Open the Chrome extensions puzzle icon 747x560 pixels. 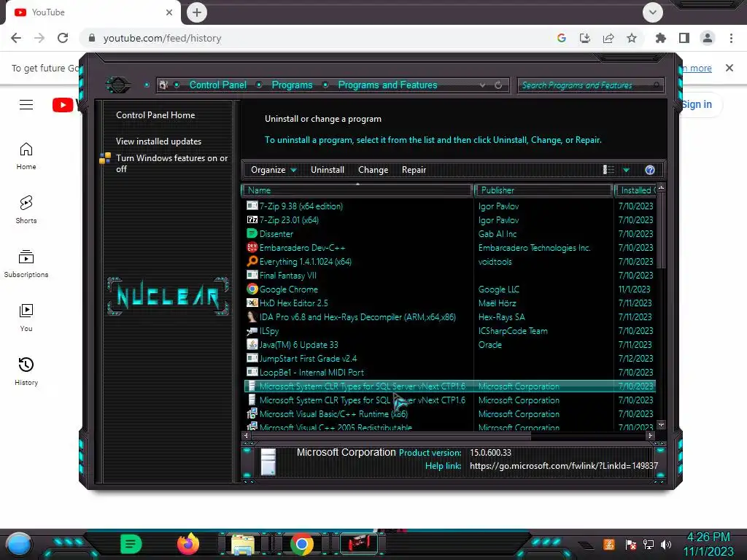(x=660, y=38)
